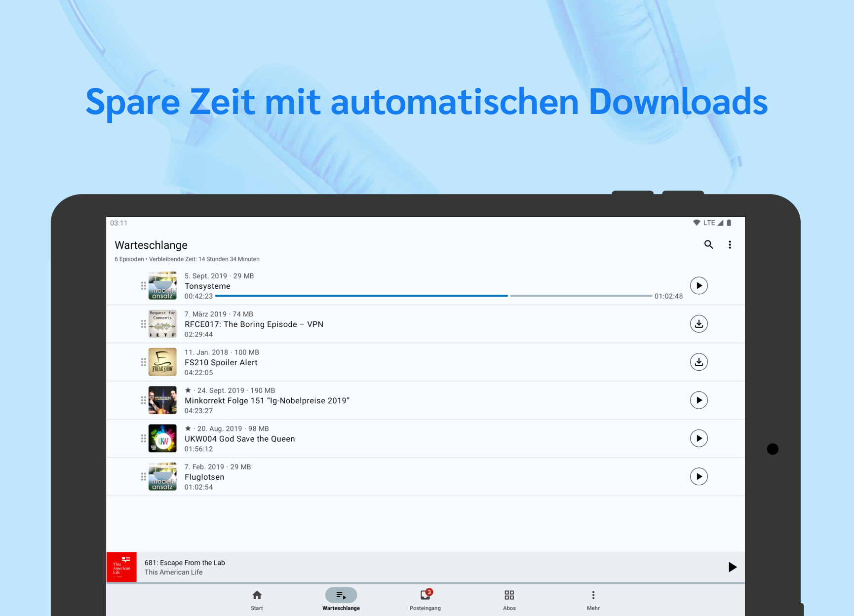Select the drag handle next to Fluglotsen

pos(143,477)
